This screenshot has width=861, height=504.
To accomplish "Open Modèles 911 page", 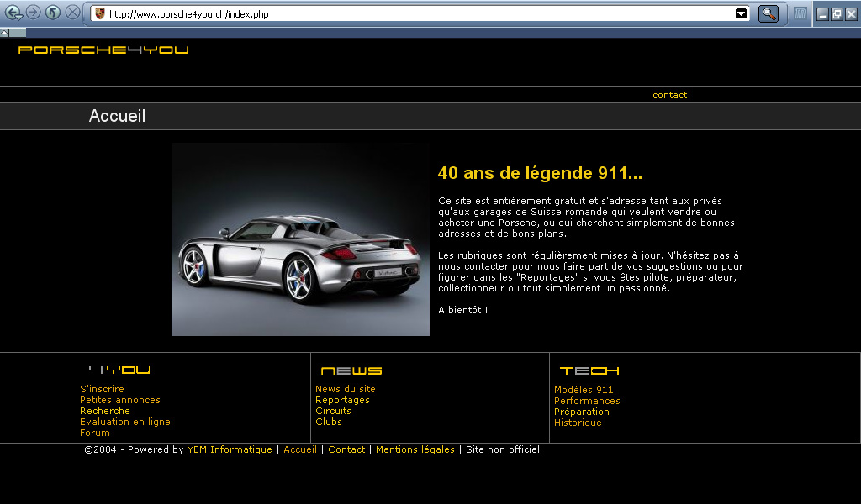I will click(584, 390).
